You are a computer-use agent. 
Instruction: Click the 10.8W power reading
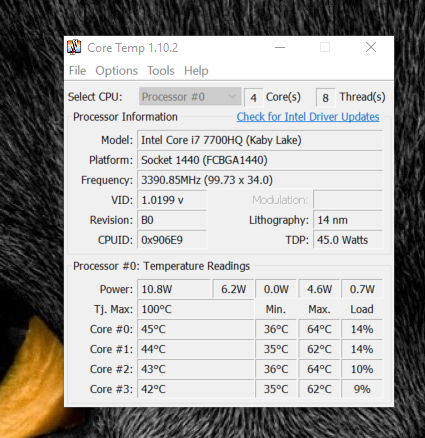[x=174, y=289]
